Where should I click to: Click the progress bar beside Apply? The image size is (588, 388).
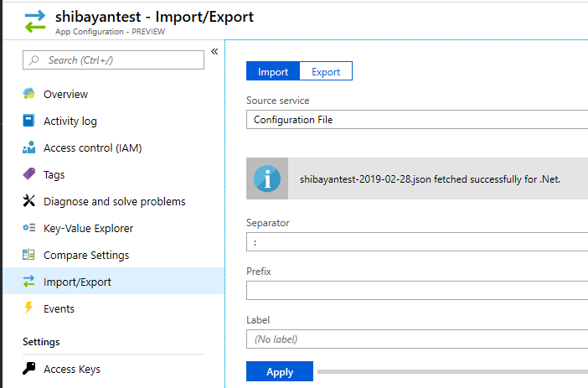pos(452,371)
